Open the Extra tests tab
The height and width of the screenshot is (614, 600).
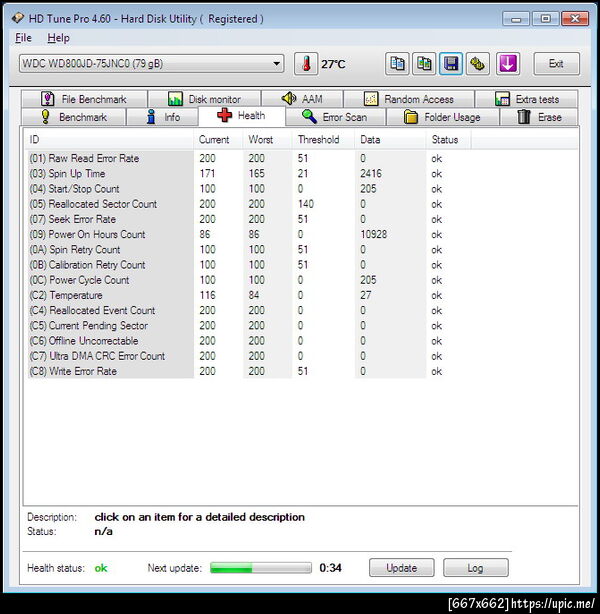(x=526, y=99)
